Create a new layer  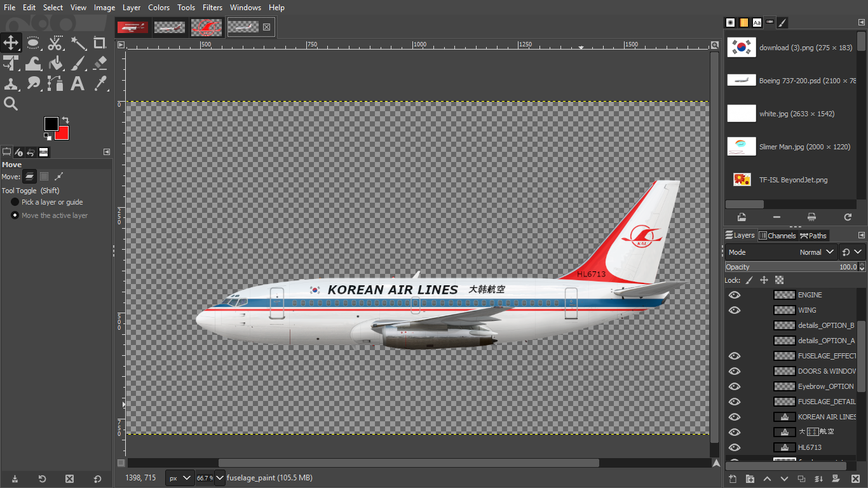click(x=733, y=478)
